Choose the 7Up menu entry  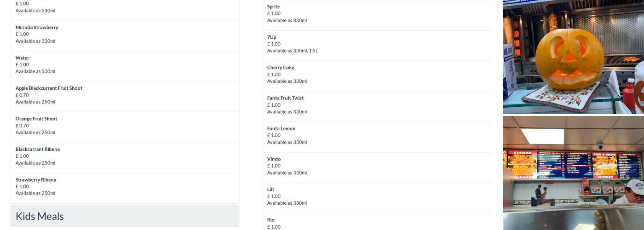[272, 37]
